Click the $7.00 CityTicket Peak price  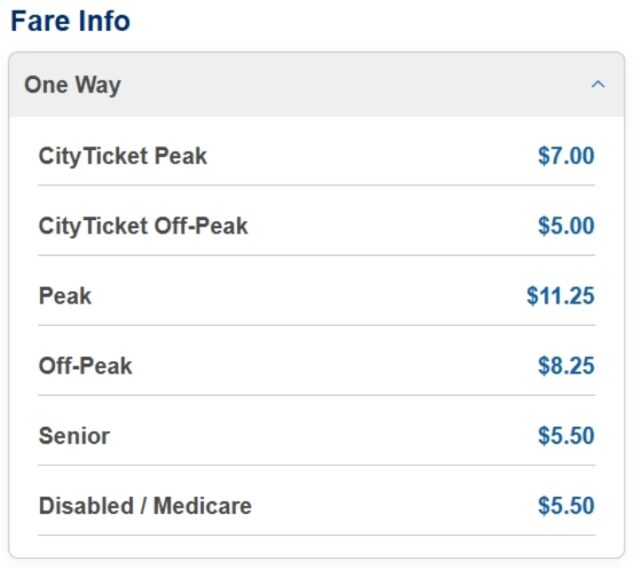coord(566,156)
